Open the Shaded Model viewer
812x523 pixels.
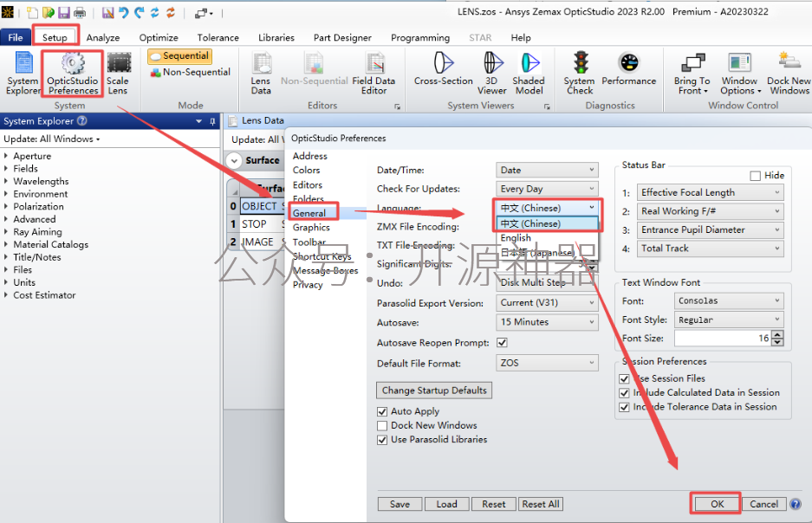click(529, 73)
